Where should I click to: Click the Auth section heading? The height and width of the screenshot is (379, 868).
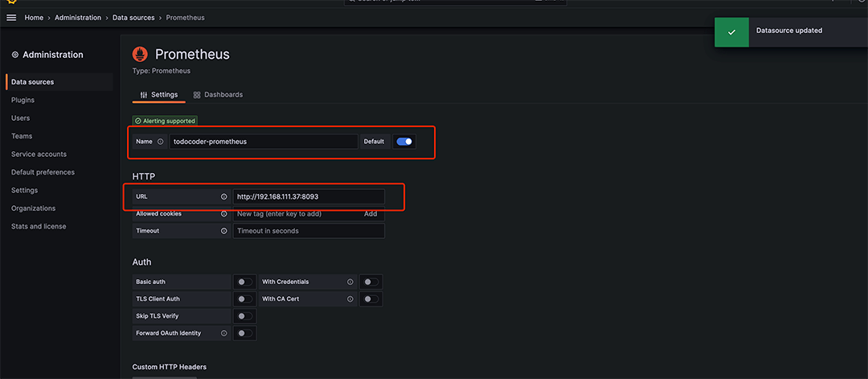[141, 262]
